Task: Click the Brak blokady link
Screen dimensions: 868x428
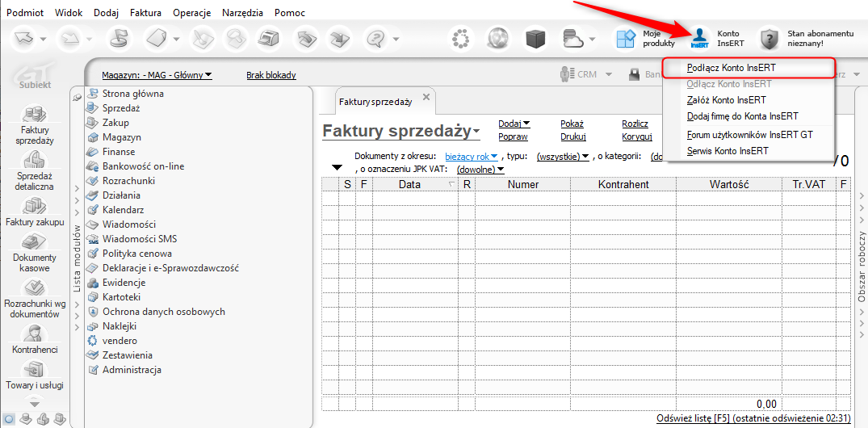Action: pos(271,75)
